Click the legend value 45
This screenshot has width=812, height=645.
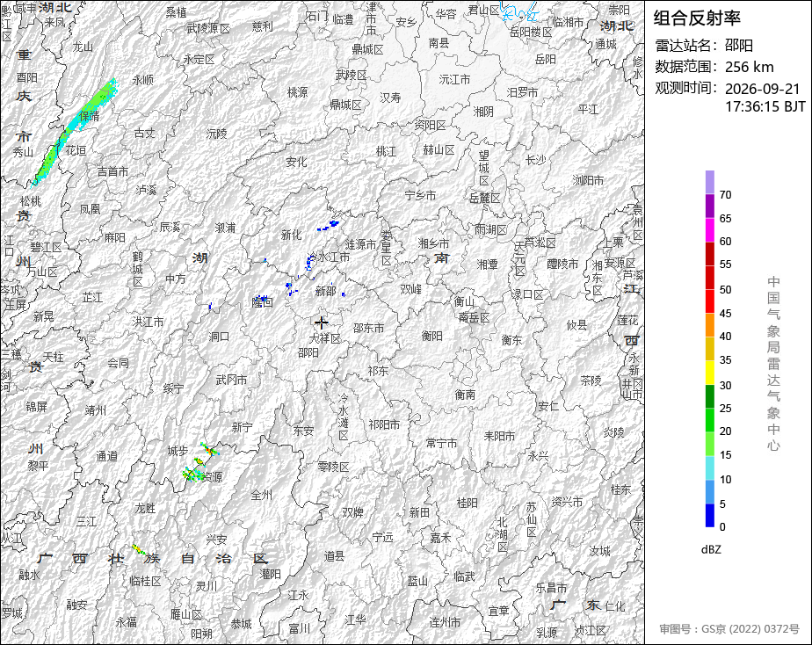pos(725,314)
